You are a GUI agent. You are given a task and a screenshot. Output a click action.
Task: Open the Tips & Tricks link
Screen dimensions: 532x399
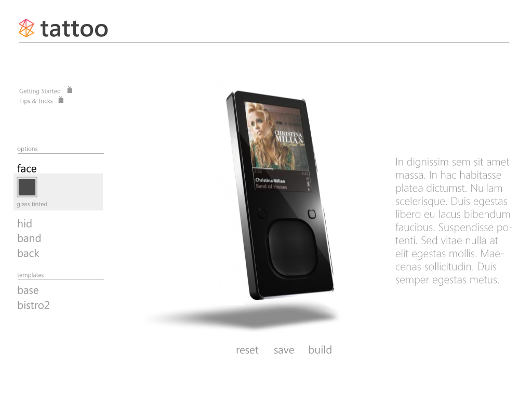click(x=36, y=101)
